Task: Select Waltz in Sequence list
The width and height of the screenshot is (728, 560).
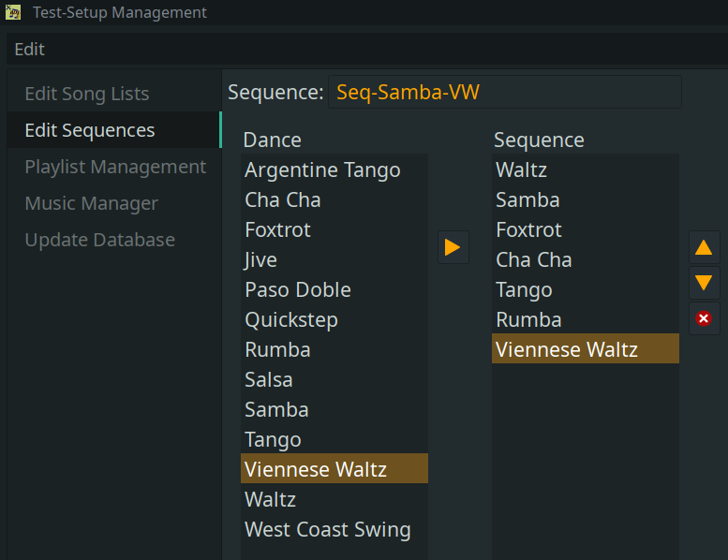Action: 586,169
